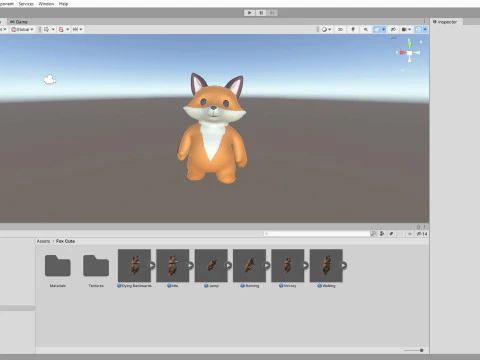Click the Project panel lock icon
The height and width of the screenshot is (360, 480).
point(419,227)
